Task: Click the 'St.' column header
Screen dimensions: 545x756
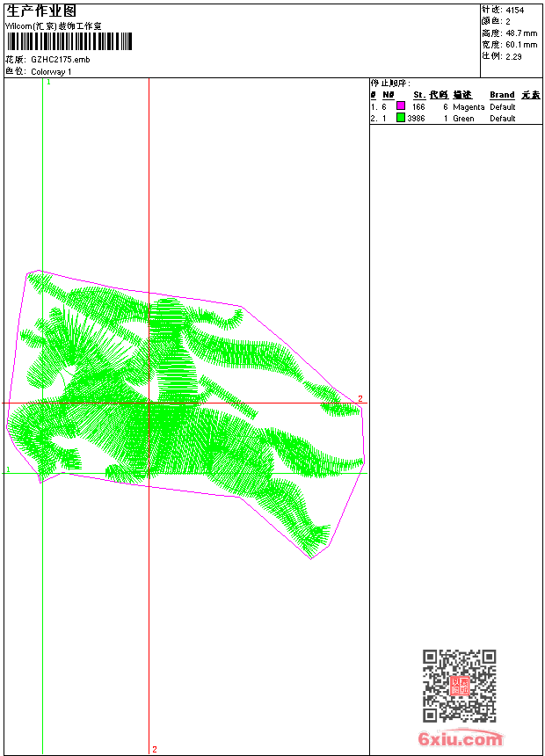Action: coord(419,95)
